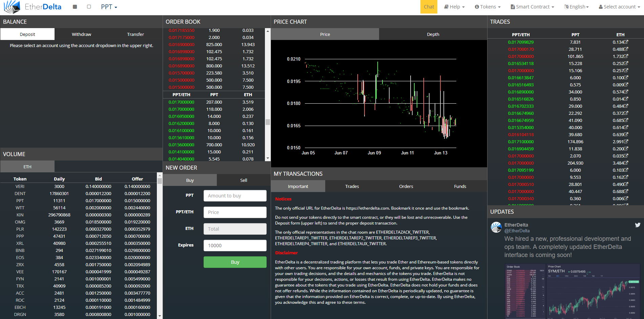Image resolution: width=644 pixels, height=319 pixels.
Task: Open transaction link for 0.639 ETH trade
Action: (x=626, y=134)
